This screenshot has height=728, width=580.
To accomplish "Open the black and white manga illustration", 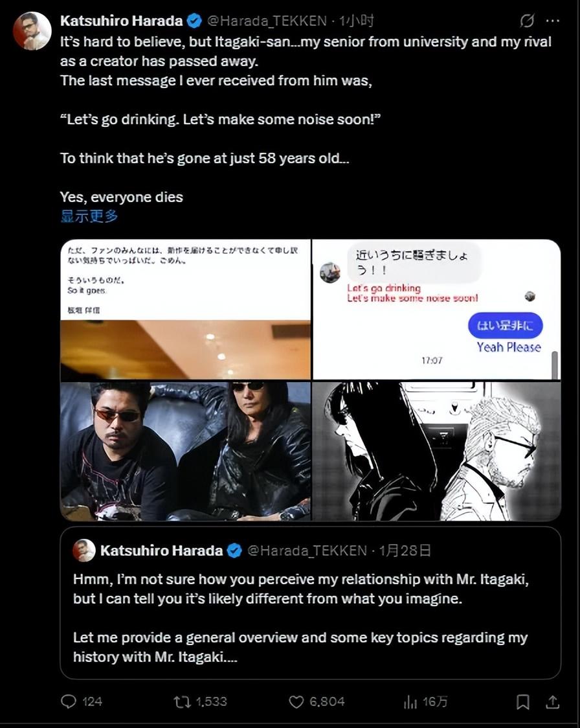I will coord(437,451).
